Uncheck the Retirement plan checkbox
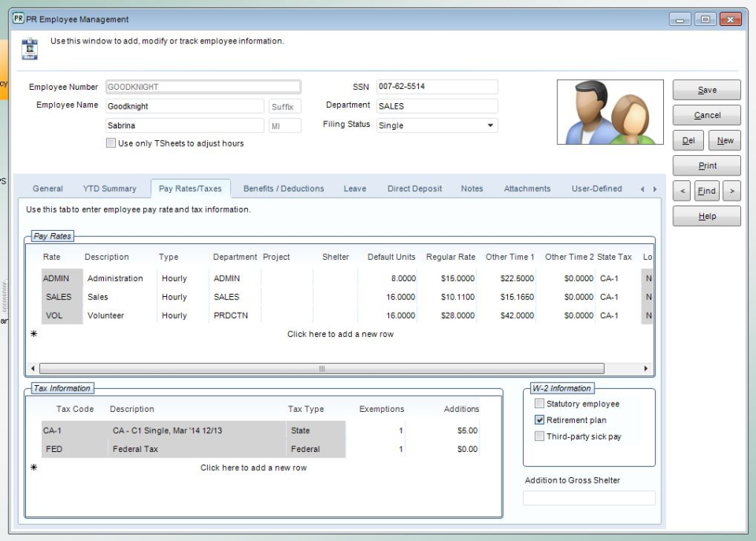This screenshot has height=541, width=756. point(539,420)
